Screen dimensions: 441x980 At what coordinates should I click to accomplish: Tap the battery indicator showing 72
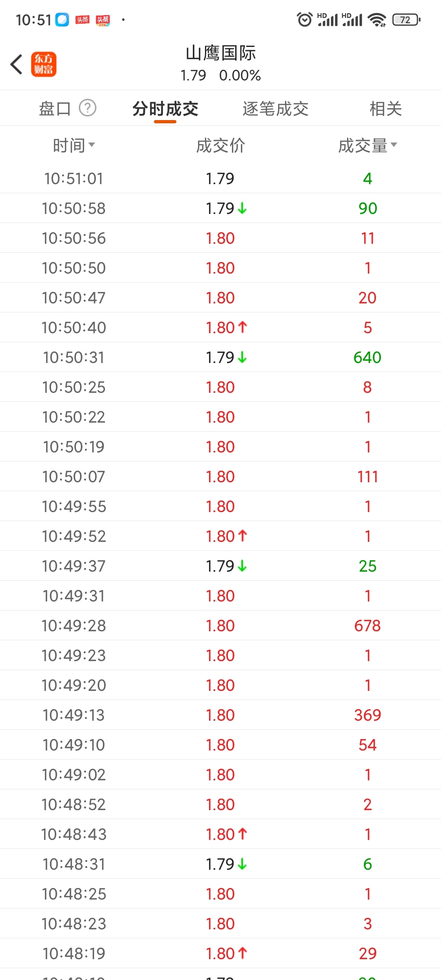point(406,20)
